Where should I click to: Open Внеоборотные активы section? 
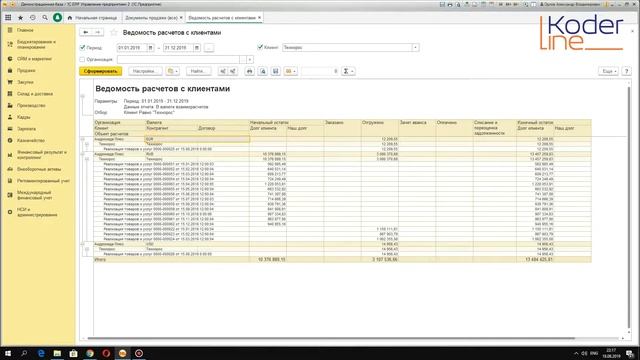click(x=39, y=169)
